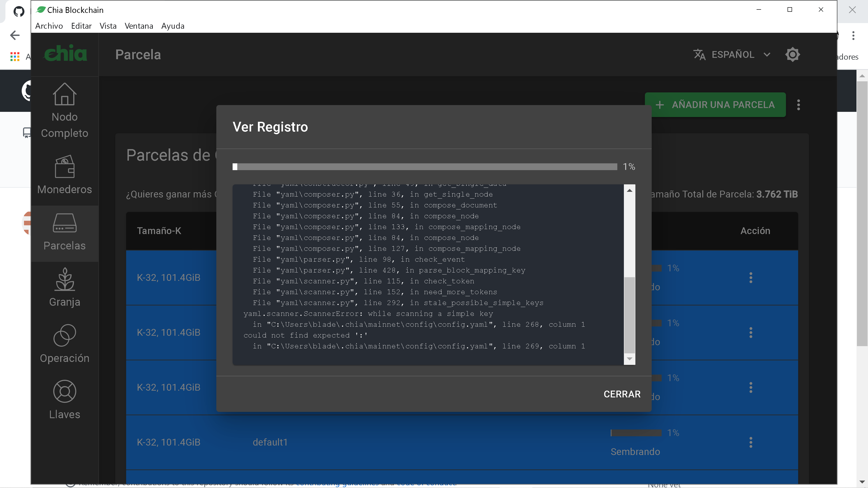Click the Chia Blockchain leaf icon in the title bar
The height and width of the screenshot is (488, 868).
point(41,10)
